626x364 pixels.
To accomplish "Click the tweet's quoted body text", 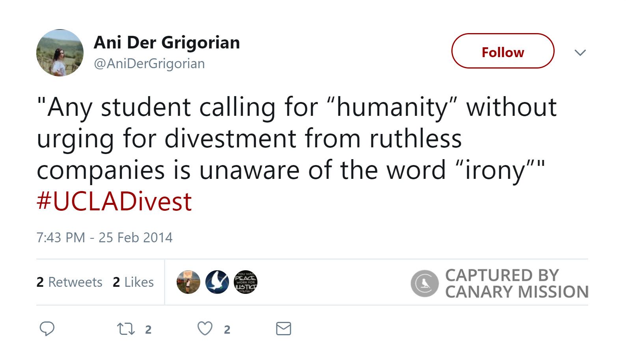I will click(x=276, y=139).
